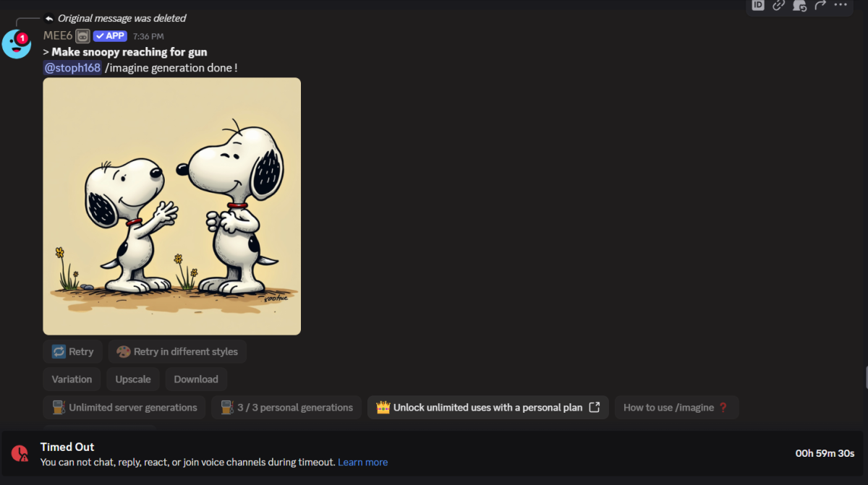The width and height of the screenshot is (868, 485).
Task: Click the bot tag icon next to MEE6
Action: [83, 36]
